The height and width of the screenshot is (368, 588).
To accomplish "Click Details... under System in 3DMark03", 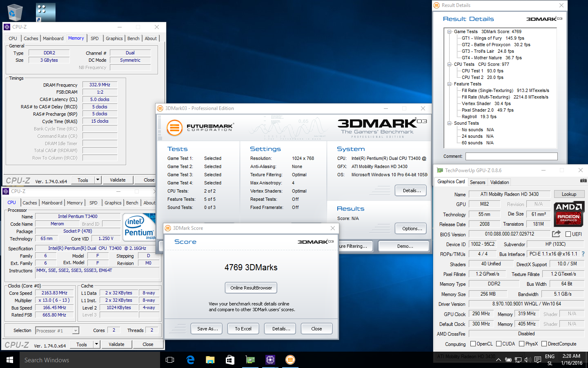I will (x=411, y=191).
